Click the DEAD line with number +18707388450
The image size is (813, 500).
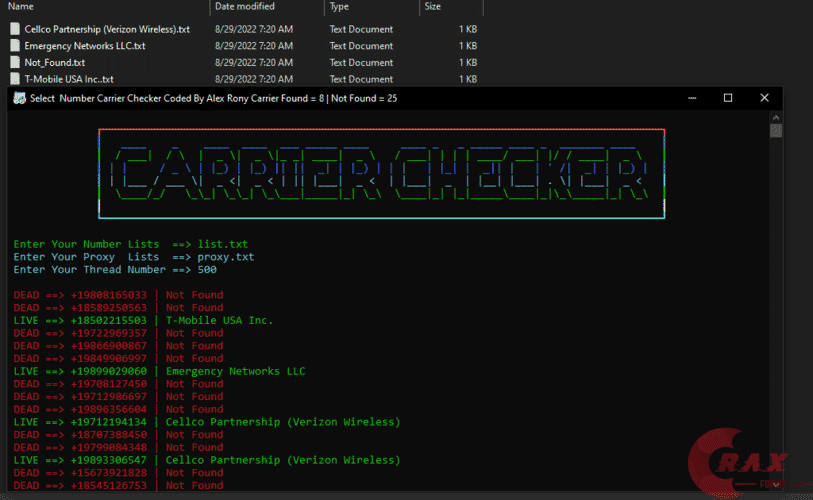[118, 434]
